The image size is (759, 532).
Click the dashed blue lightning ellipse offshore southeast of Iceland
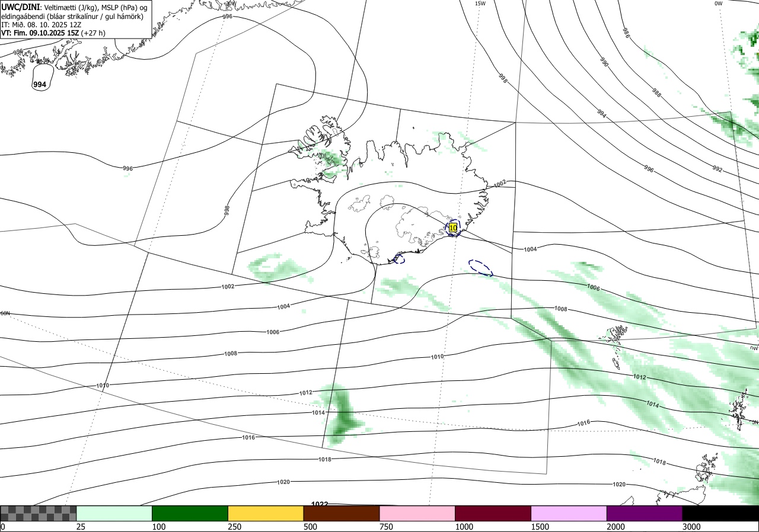coord(480,268)
